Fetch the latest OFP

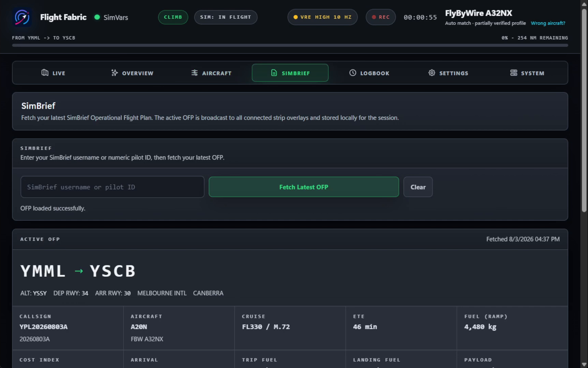click(304, 187)
